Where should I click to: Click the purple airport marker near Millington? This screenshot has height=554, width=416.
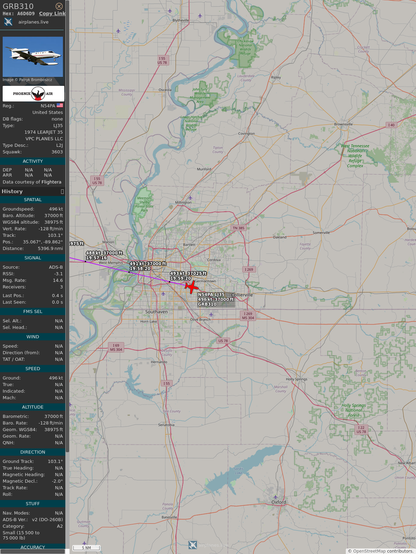point(190,198)
